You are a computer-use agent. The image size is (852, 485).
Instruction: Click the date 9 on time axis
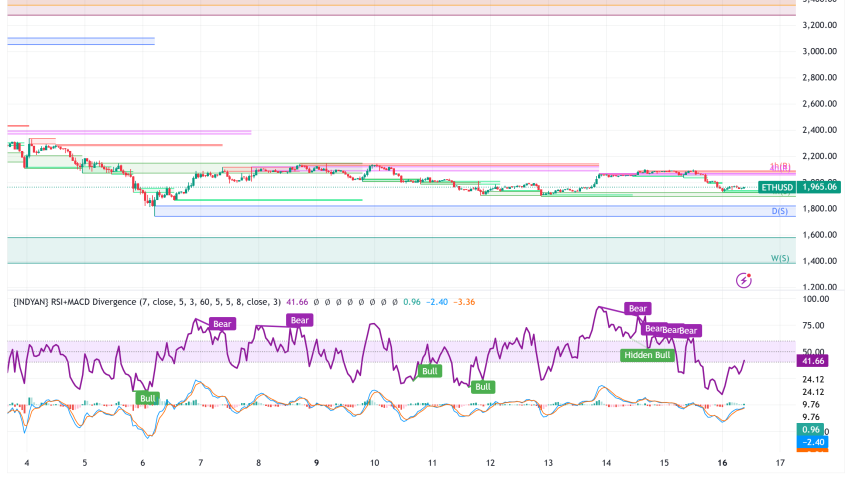[x=317, y=464]
